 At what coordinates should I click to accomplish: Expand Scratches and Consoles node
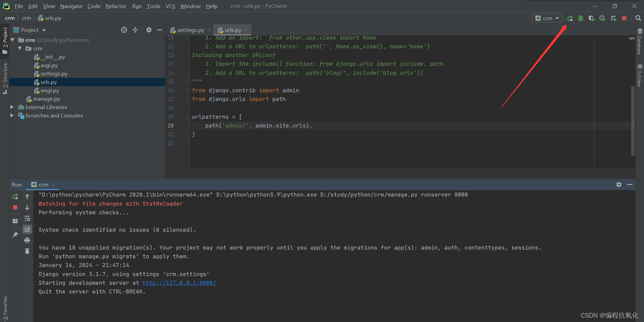point(12,115)
